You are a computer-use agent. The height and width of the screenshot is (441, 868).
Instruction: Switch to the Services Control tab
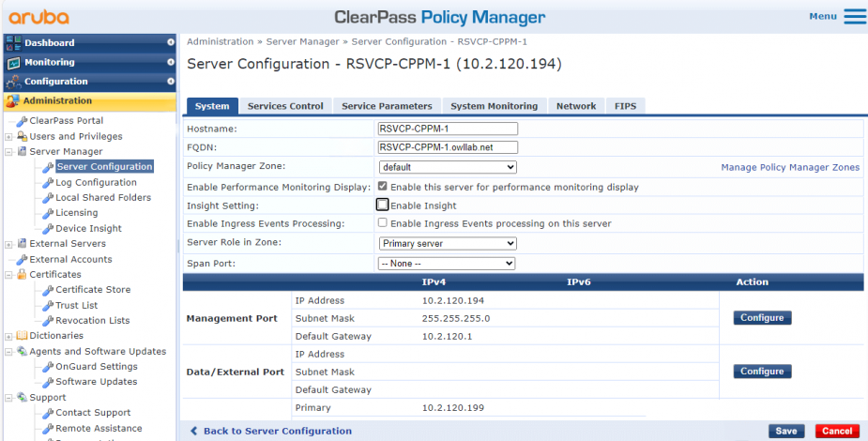[285, 106]
